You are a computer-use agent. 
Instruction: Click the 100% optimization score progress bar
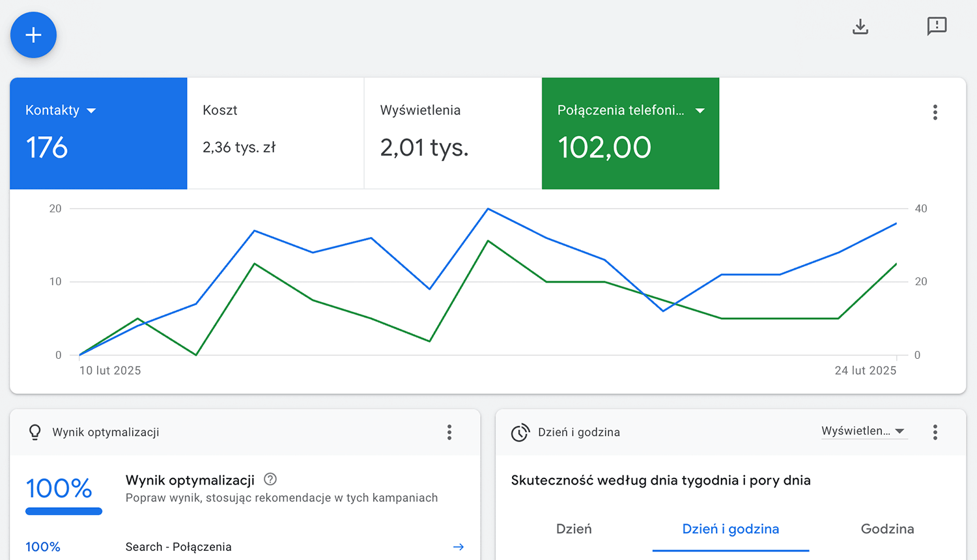pyautogui.click(x=64, y=511)
